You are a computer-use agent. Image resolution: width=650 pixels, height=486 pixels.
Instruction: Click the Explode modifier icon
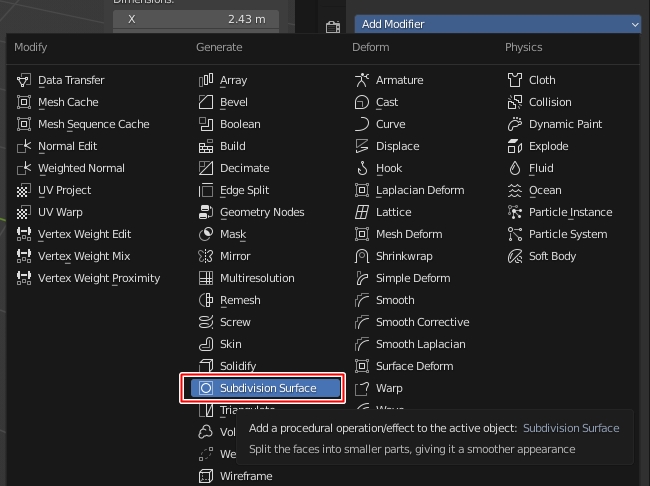click(x=515, y=146)
